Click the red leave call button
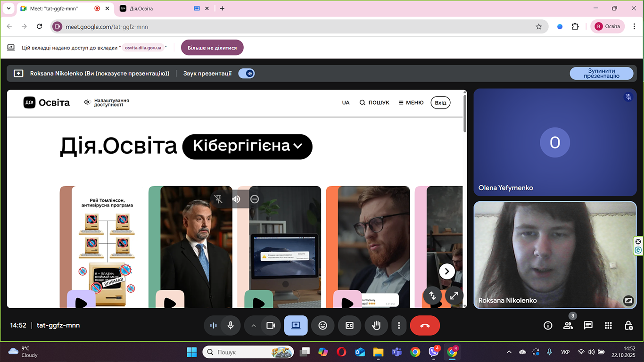The height and width of the screenshot is (362, 644). (x=425, y=325)
